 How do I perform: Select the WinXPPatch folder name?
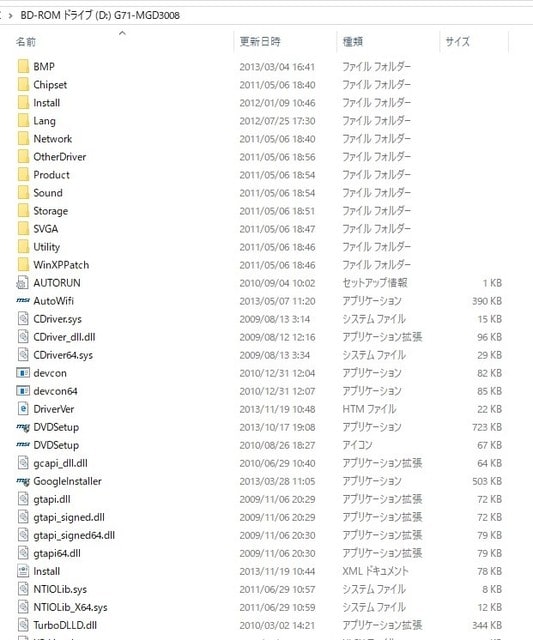click(x=61, y=265)
